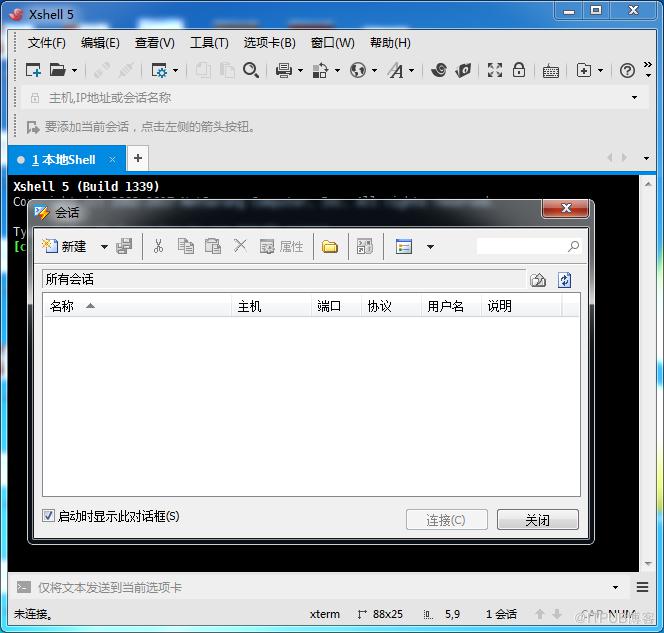The image size is (664, 633).
Task: Click the host/IP address input bar
Action: pos(335,98)
